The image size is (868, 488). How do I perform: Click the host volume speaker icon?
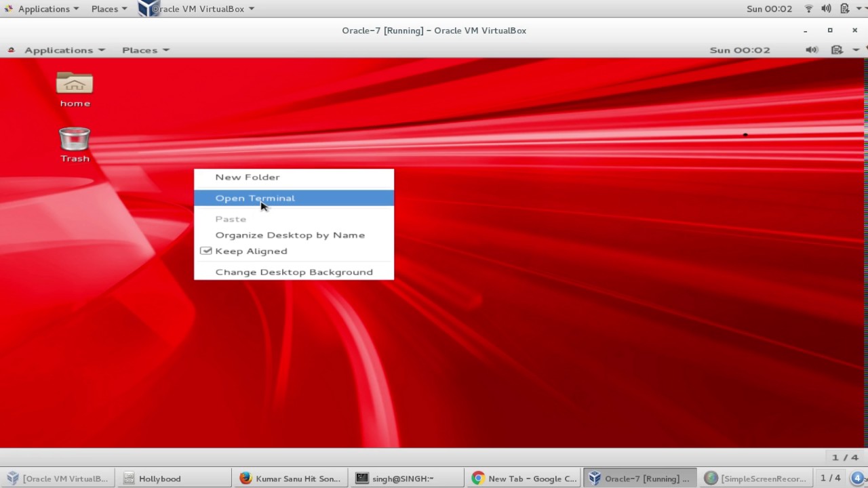click(826, 9)
